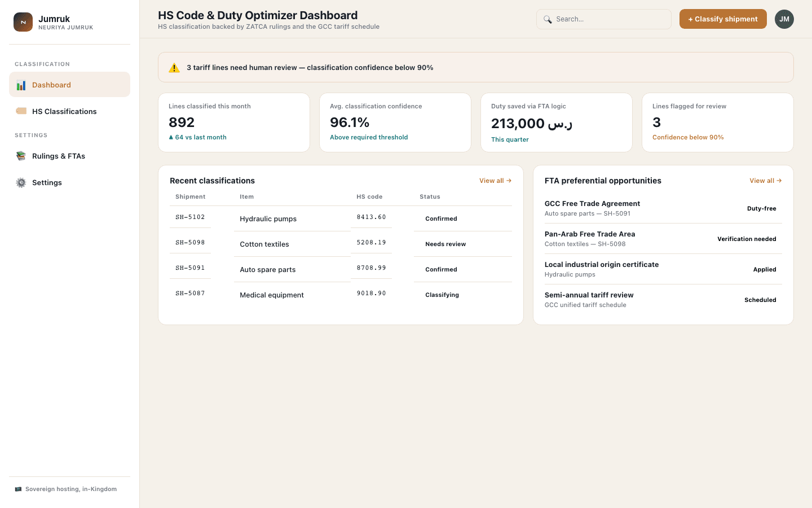Viewport: 812px width, 508px height.
Task: Click the Rulings & FTAs books icon
Action: coord(21,156)
